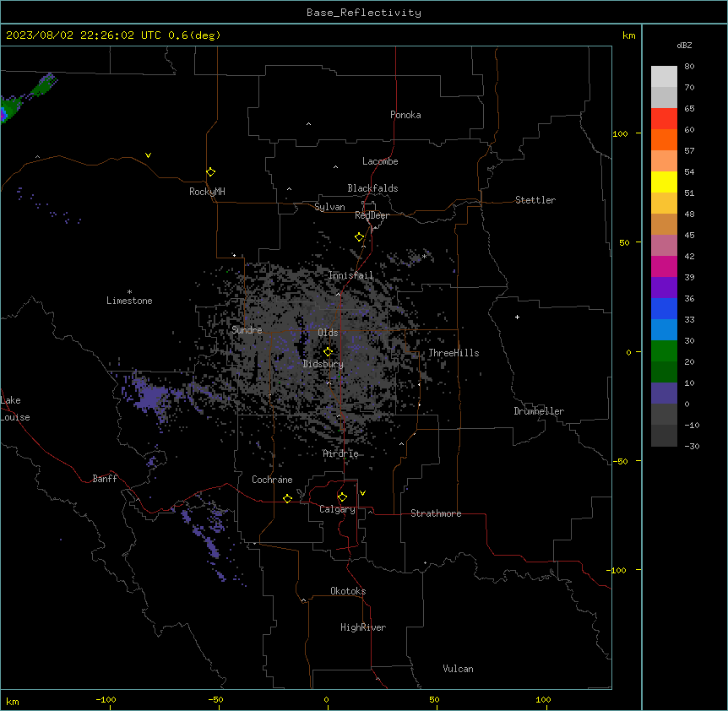Pick the red 65-60 dBZ legend swatch

[x=664, y=118]
